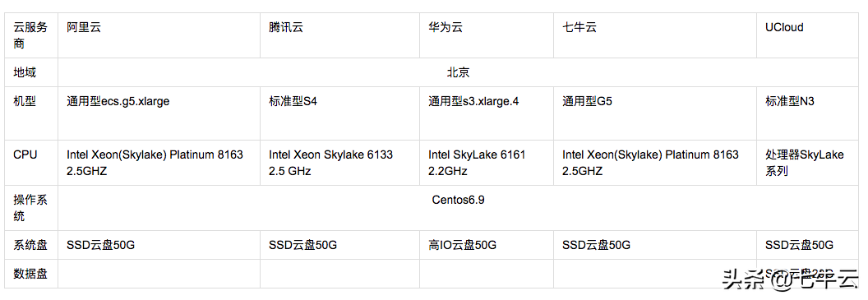
Task: Click the 高IO云盘50G cell
Action: click(487, 245)
